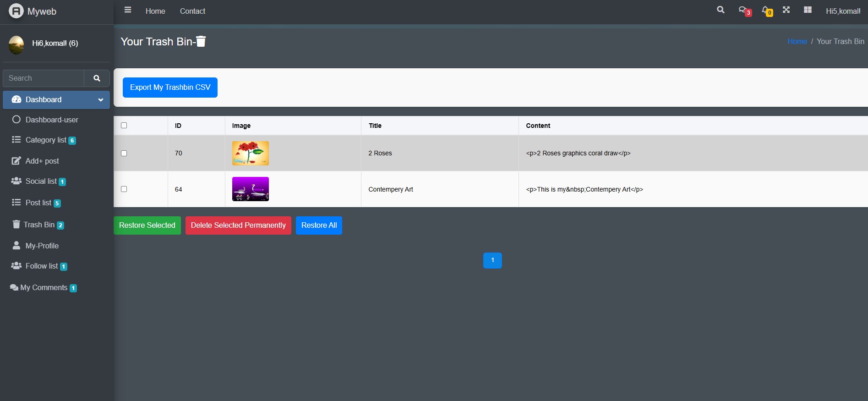The height and width of the screenshot is (401, 868).
Task: Check the box for row ID 64
Action: (x=124, y=189)
